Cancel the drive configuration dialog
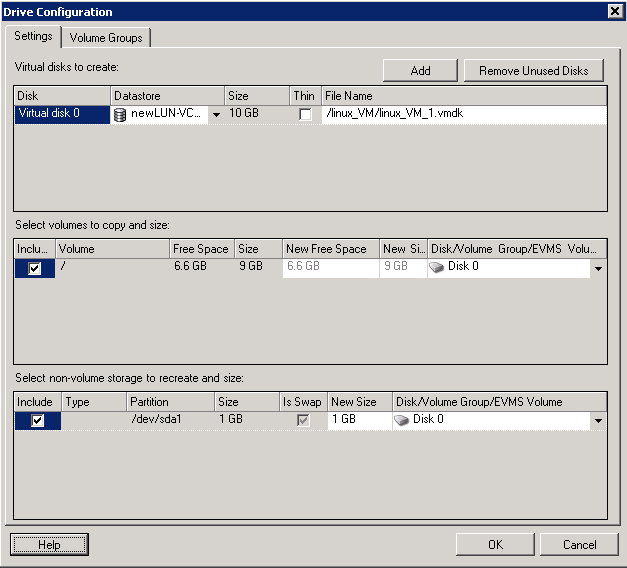The width and height of the screenshot is (627, 568). click(x=579, y=545)
